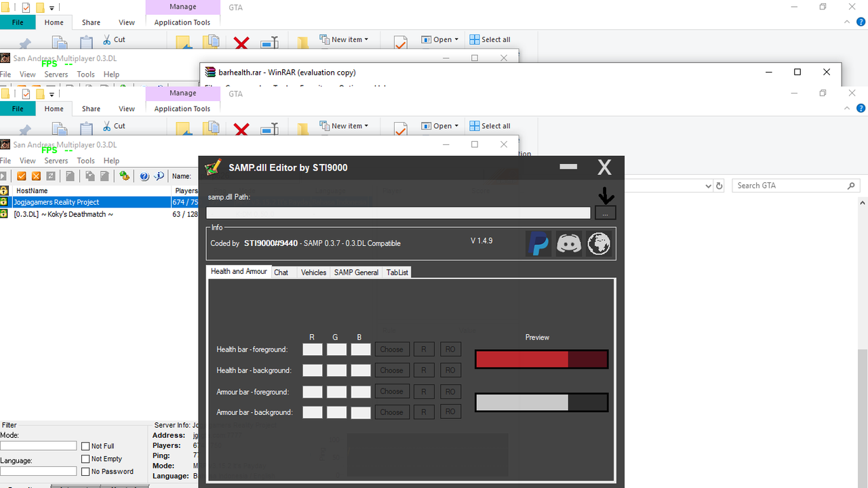868x488 pixels.
Task: Click the lock icon beside Jogjagamers Reality Project
Action: pyautogui.click(x=4, y=202)
